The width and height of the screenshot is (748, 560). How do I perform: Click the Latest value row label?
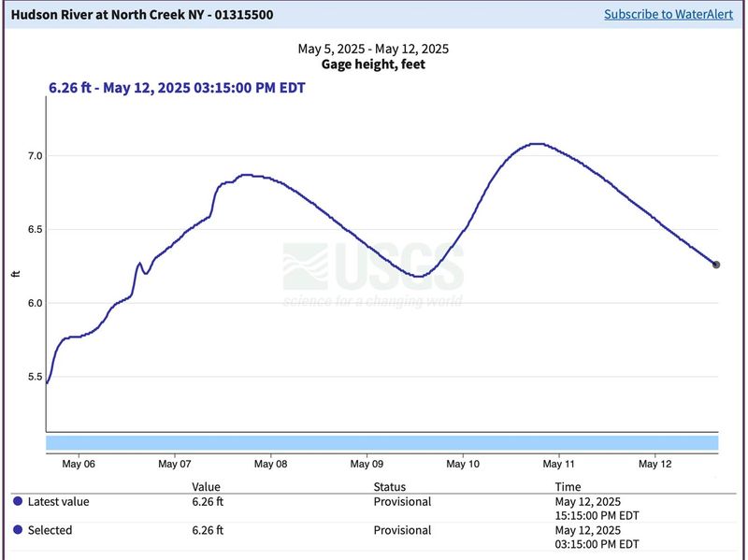pyautogui.click(x=59, y=501)
